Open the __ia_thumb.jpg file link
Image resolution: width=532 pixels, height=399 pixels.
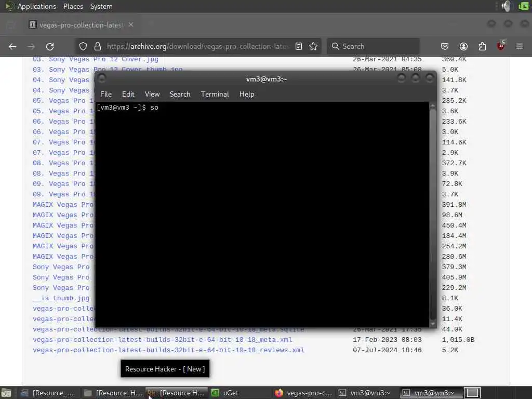[x=61, y=298]
